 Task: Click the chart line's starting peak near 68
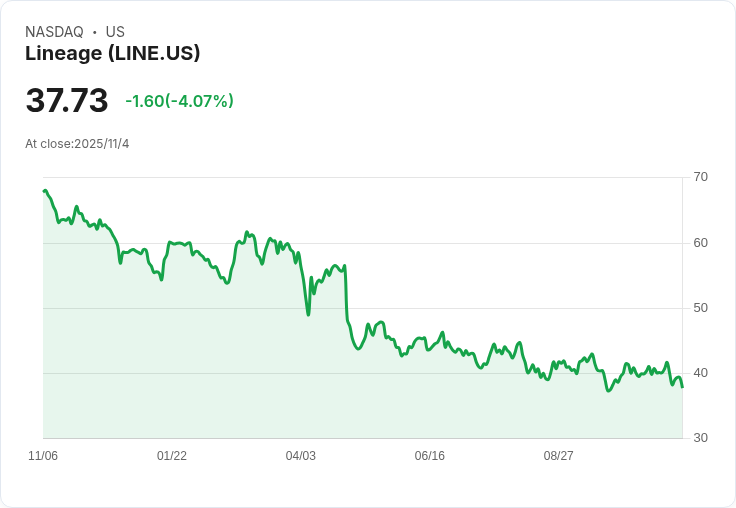click(45, 191)
